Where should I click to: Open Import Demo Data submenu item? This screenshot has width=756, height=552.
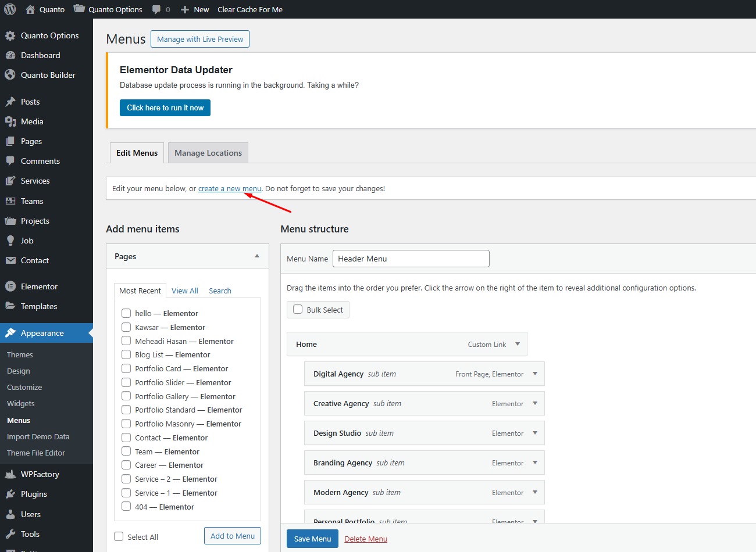pyautogui.click(x=38, y=436)
